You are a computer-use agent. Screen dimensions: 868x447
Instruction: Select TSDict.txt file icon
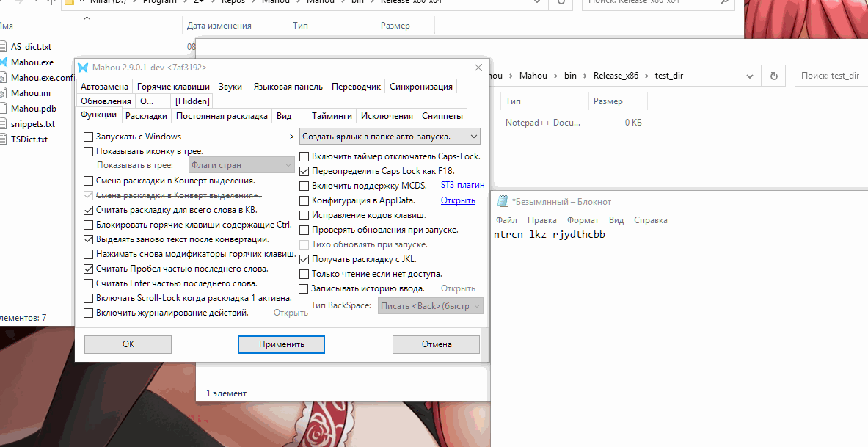pos(3,139)
